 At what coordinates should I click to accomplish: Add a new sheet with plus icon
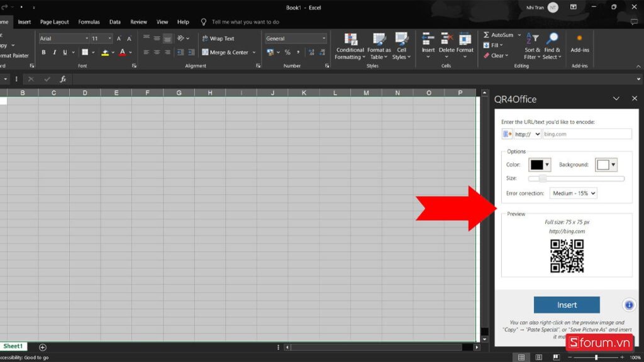point(42,347)
